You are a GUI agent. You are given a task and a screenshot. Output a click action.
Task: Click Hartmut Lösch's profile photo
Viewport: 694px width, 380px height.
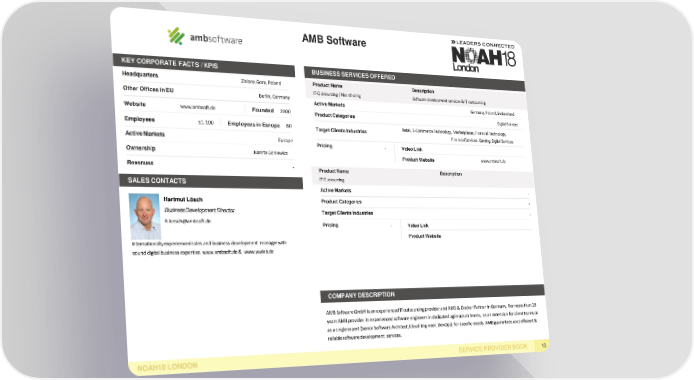[144, 216]
